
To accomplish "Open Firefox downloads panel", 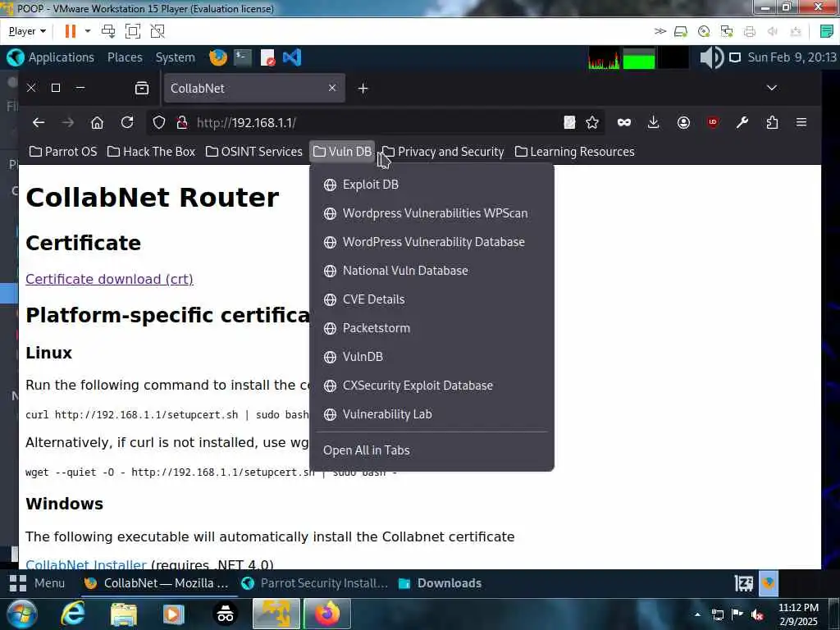I will click(x=653, y=123).
